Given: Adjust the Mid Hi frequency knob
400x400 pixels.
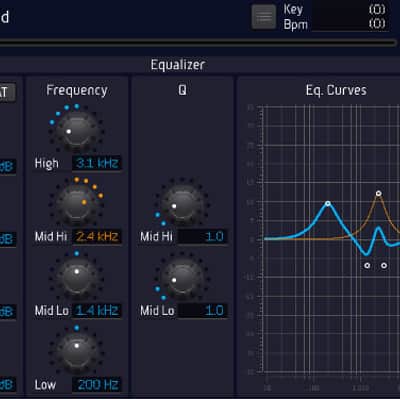Looking at the screenshot, I should [76, 205].
